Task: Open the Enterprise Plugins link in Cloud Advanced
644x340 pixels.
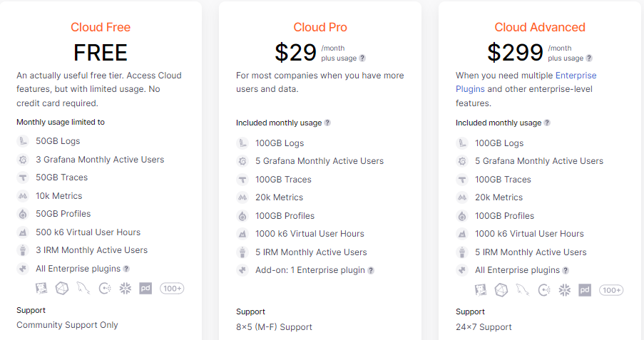Action: coord(526,82)
